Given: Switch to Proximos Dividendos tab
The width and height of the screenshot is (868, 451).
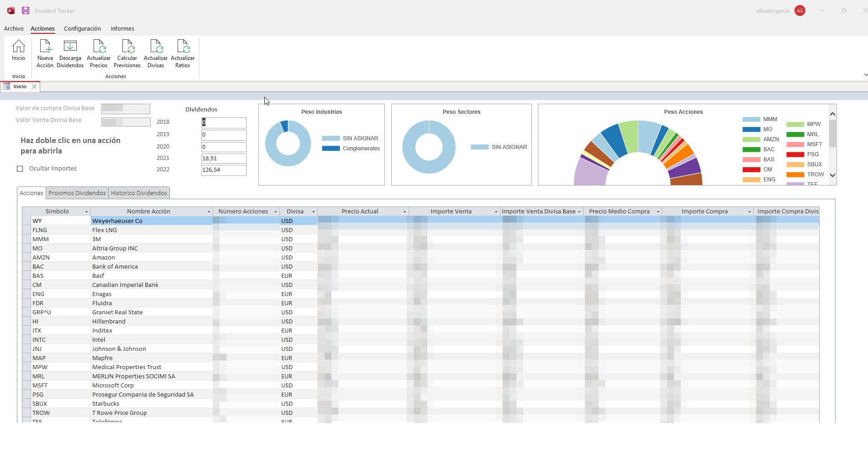Looking at the screenshot, I should tap(77, 193).
